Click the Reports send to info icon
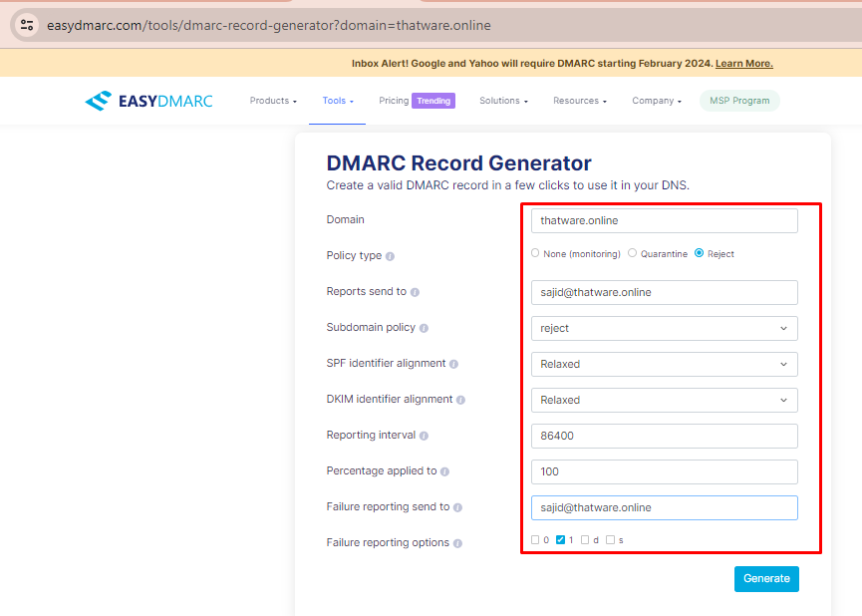 (416, 292)
